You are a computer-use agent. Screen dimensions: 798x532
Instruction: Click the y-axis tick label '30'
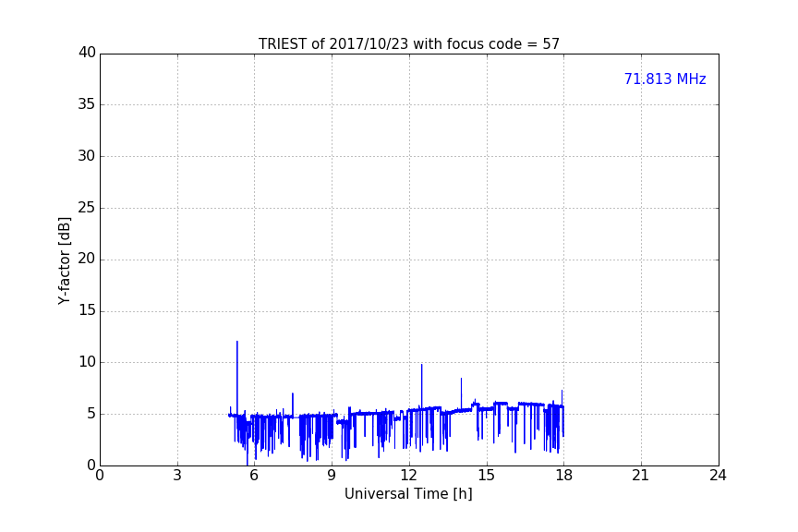point(87,155)
